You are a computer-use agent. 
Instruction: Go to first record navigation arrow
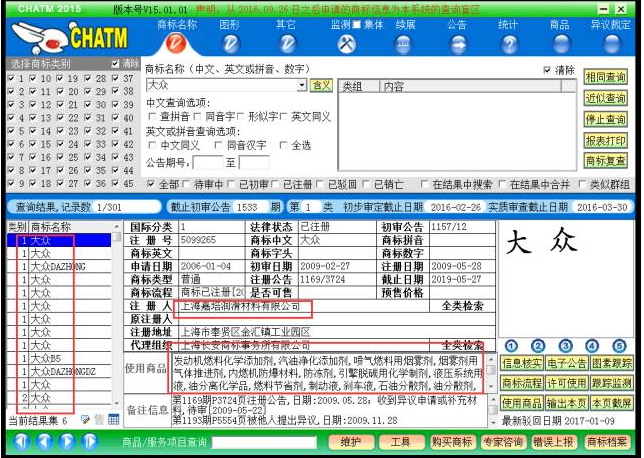[20, 441]
